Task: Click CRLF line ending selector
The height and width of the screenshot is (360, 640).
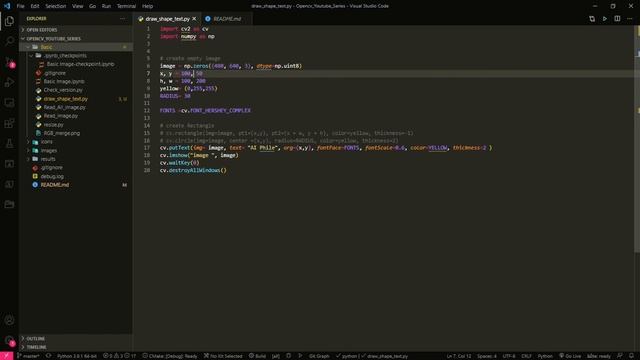Action: [526, 356]
